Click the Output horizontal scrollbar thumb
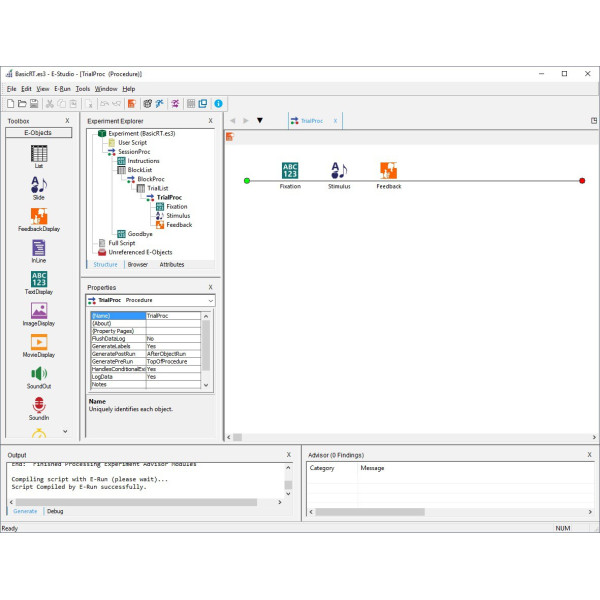The width and height of the screenshot is (600, 600). pos(136,502)
